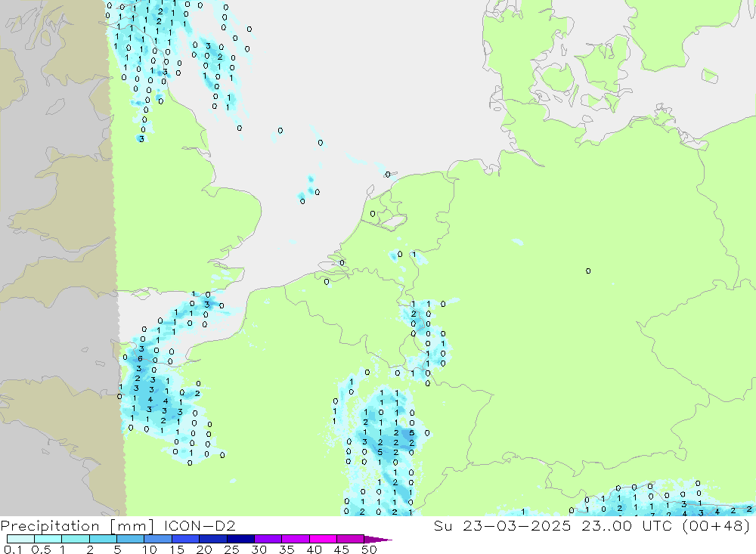Click the '25' legend scale label
756x554 pixels.
tap(231, 549)
